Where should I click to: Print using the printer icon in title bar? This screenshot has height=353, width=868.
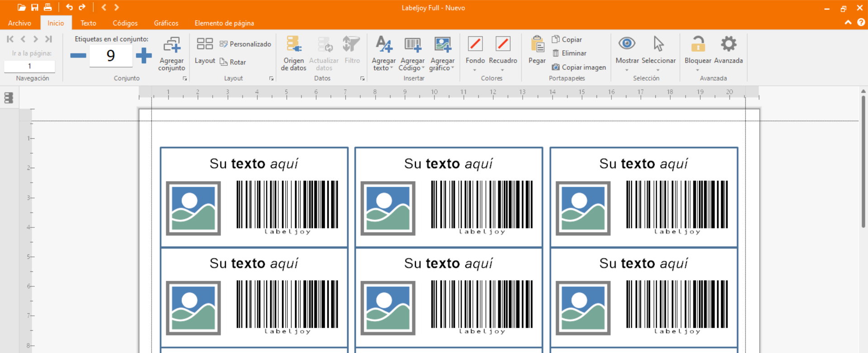point(48,7)
